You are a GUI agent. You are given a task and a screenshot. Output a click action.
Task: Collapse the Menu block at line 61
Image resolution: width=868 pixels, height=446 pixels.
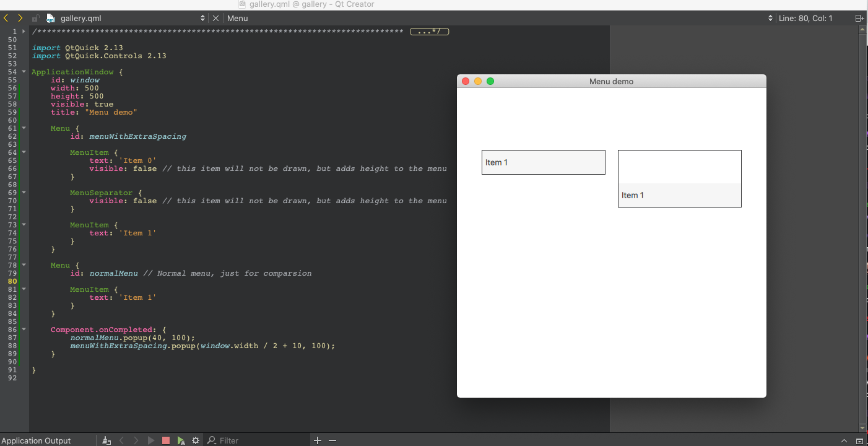24,128
